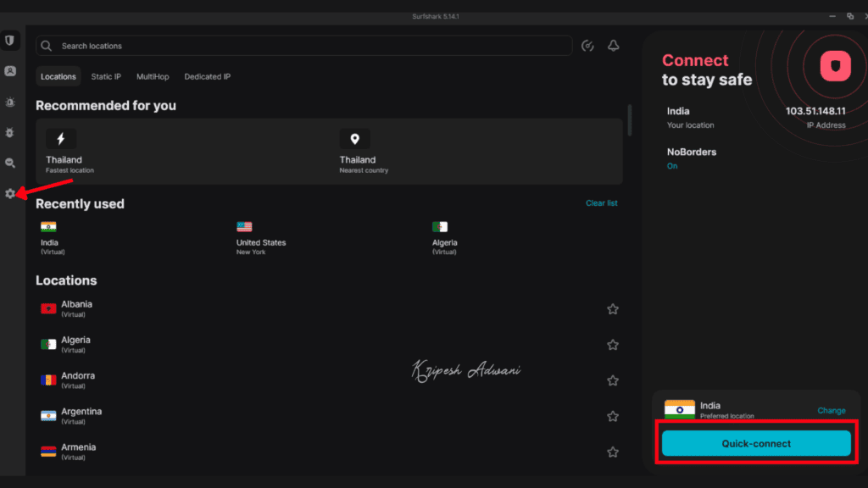Open the VPN shield panel in sidebar

tap(10, 40)
